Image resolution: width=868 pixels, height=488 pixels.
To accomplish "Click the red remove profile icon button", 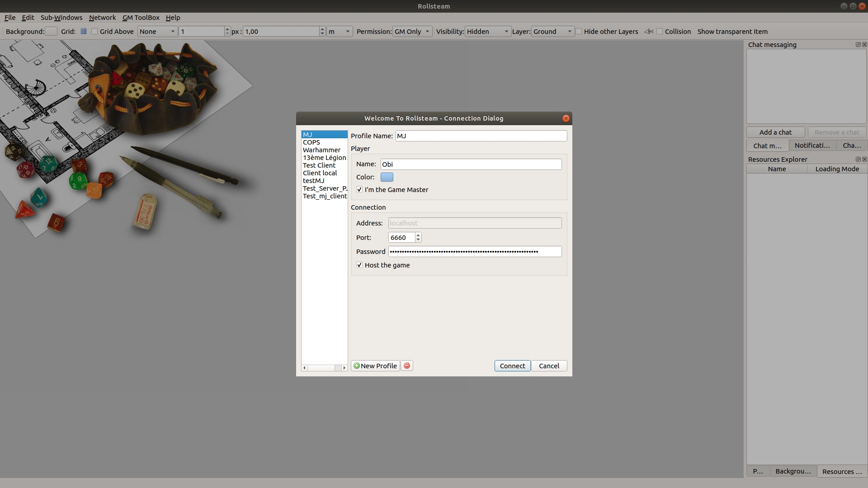I will pos(407,366).
